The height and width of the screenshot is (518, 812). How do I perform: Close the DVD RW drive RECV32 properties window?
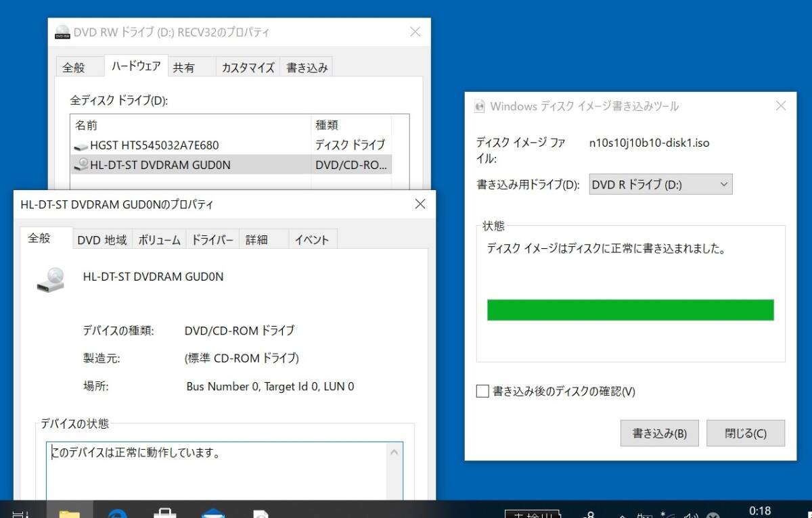pos(415,32)
